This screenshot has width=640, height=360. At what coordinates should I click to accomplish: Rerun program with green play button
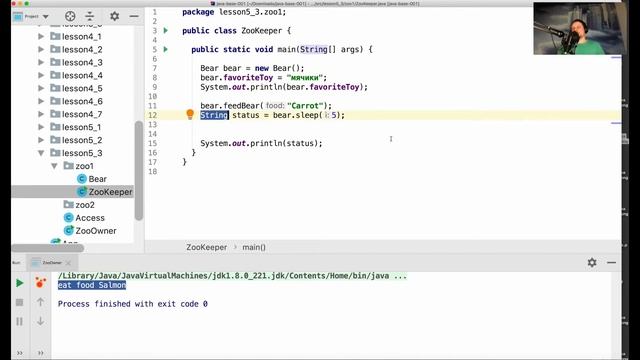[x=20, y=283]
